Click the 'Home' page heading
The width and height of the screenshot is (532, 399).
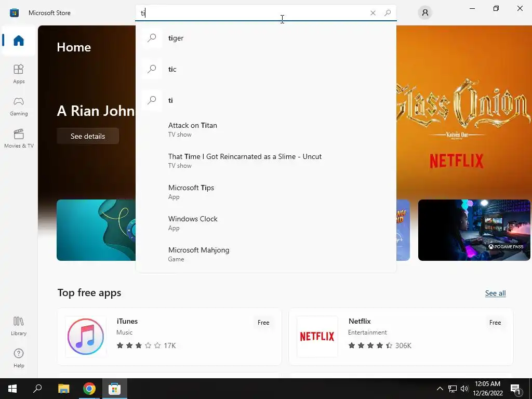pyautogui.click(x=74, y=47)
